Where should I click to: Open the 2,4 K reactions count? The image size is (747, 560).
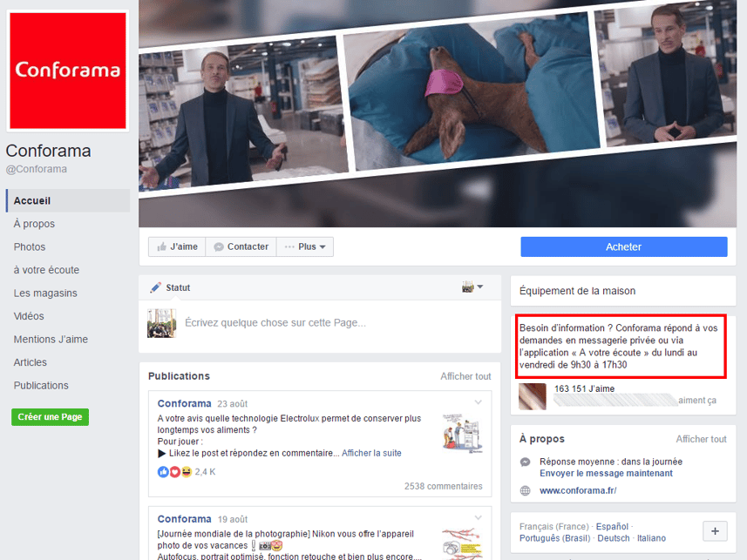206,472
